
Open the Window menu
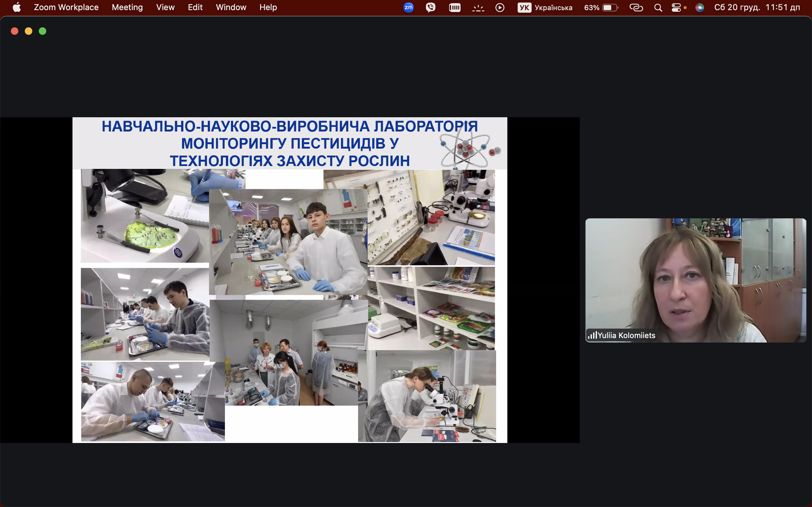pos(231,7)
